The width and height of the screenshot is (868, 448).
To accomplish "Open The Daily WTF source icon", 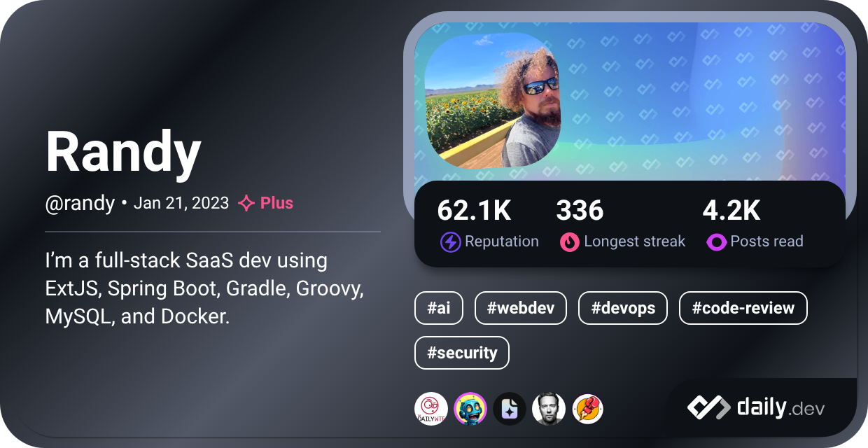I will tap(431, 409).
